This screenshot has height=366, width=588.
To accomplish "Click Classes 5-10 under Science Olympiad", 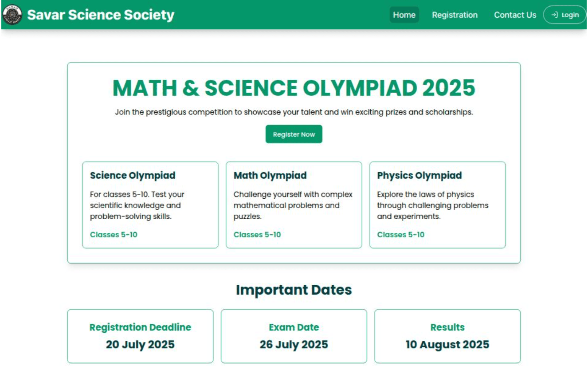I will [114, 235].
